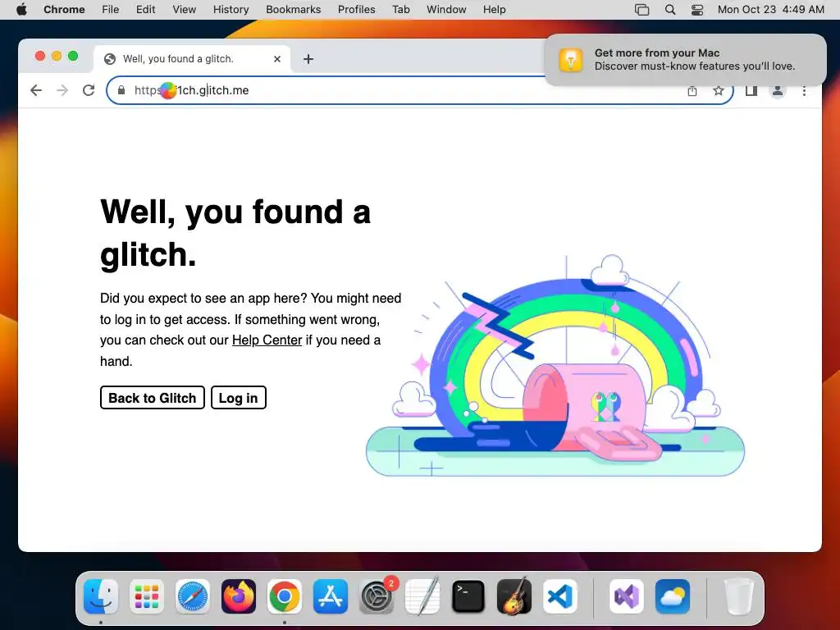Launch Terminal from the Dock
840x630 pixels.
tap(468, 596)
